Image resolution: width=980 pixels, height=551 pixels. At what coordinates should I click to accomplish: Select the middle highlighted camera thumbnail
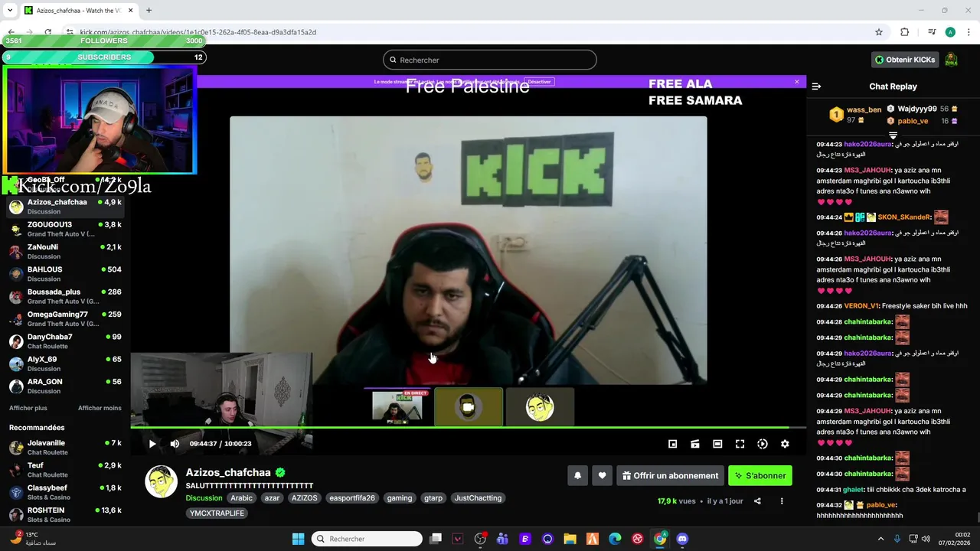[469, 406]
